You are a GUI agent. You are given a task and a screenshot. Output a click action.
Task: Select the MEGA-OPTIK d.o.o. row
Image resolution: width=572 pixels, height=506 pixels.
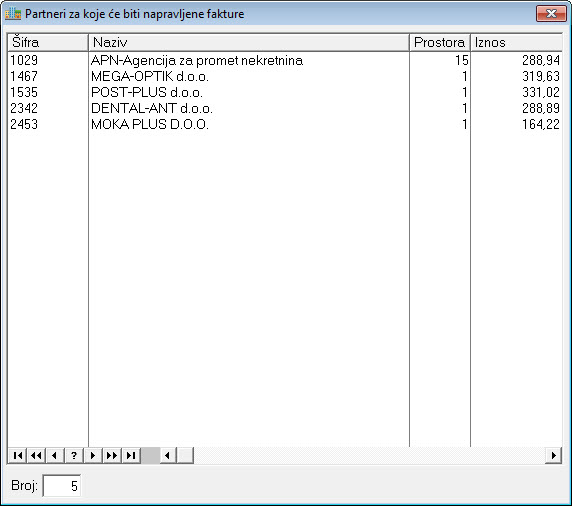point(285,76)
